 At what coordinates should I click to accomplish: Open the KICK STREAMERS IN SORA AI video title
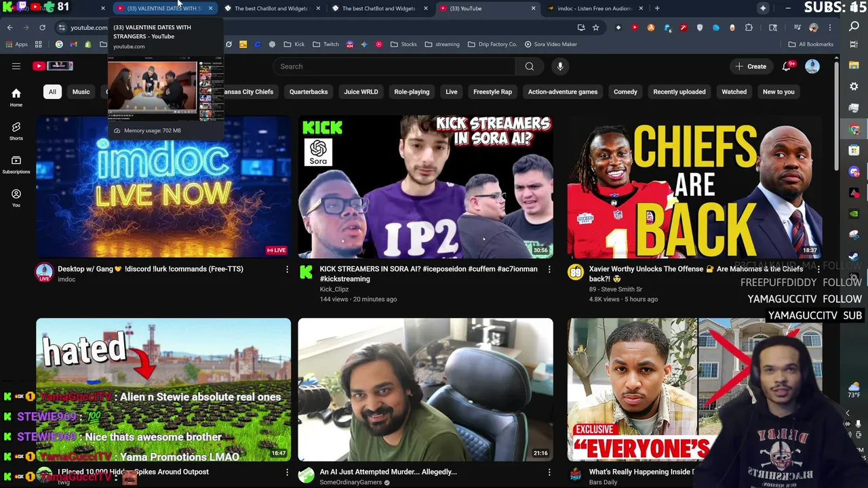click(429, 274)
